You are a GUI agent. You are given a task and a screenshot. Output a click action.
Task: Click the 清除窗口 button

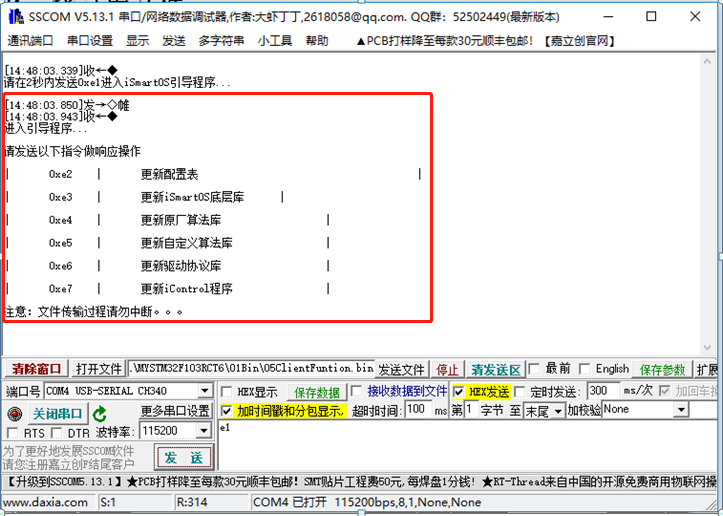(x=36, y=369)
